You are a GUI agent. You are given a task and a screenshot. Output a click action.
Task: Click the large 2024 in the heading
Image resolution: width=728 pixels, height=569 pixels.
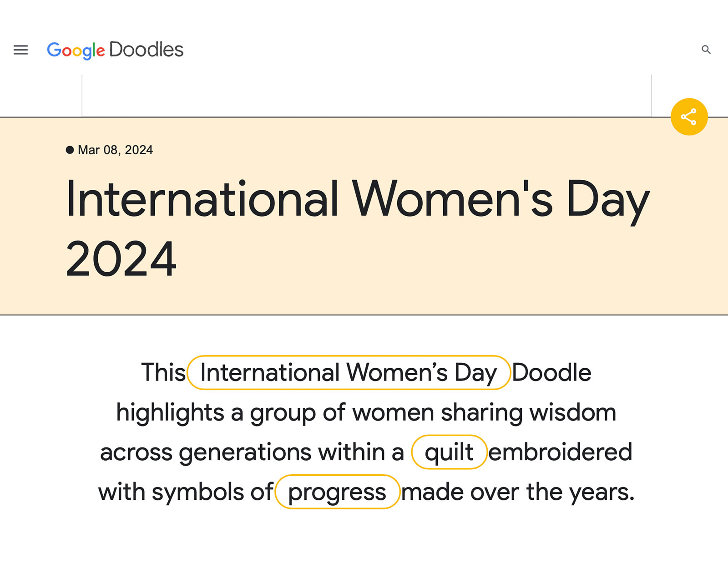[121, 259]
